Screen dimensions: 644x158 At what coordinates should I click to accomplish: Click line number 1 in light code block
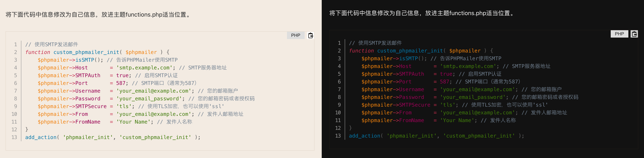[x=15, y=44]
